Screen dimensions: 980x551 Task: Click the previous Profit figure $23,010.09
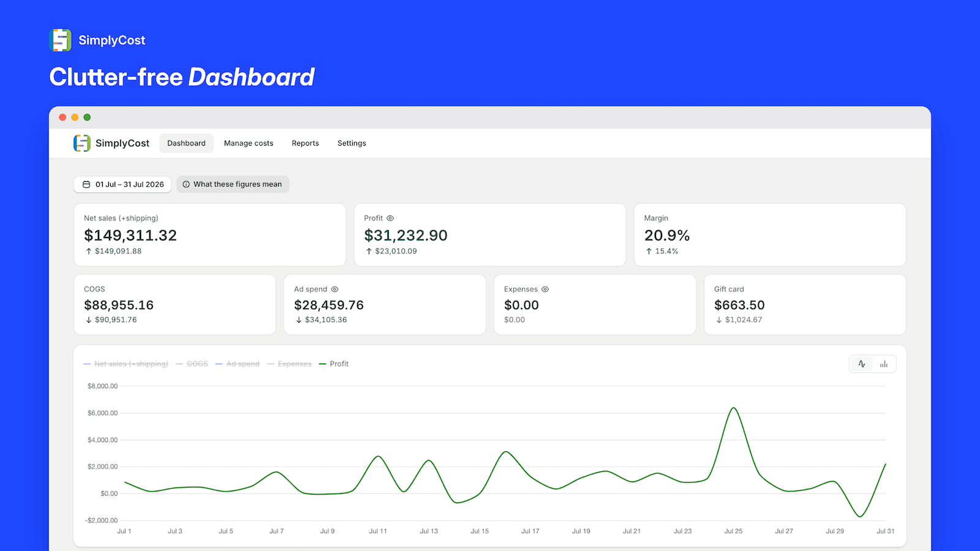coord(396,251)
